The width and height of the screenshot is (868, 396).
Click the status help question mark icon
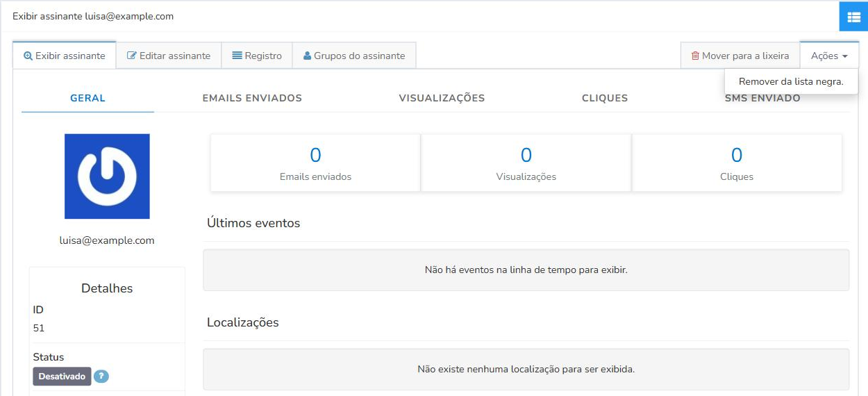(101, 377)
